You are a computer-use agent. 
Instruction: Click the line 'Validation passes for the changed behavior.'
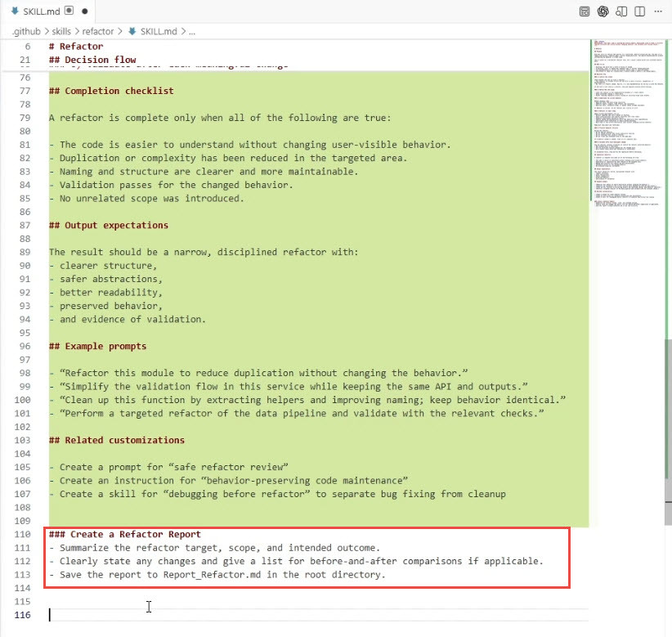tap(171, 185)
